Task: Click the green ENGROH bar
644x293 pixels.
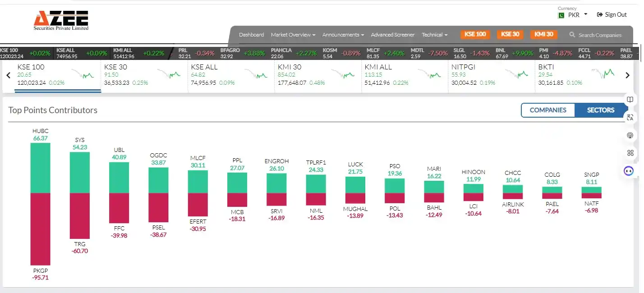Action: pyautogui.click(x=276, y=183)
